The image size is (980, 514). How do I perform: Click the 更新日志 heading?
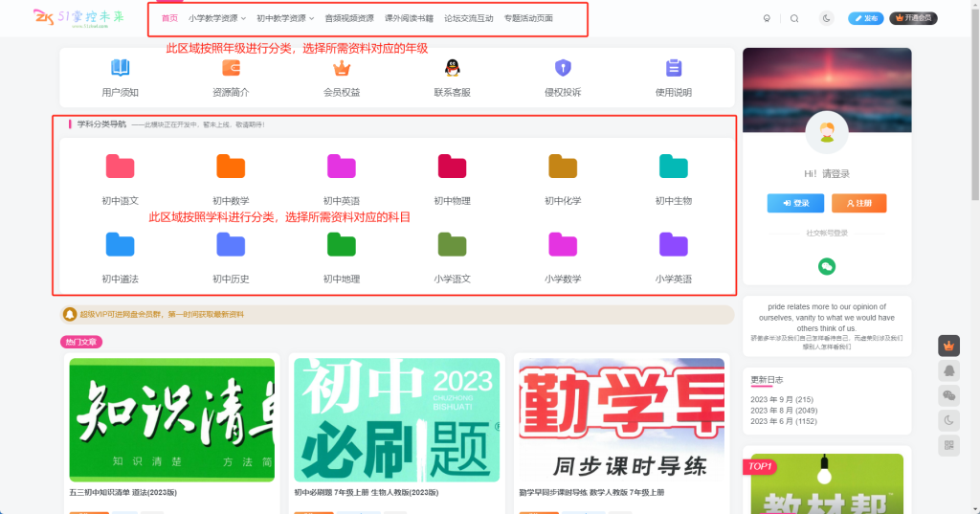pyautogui.click(x=767, y=380)
